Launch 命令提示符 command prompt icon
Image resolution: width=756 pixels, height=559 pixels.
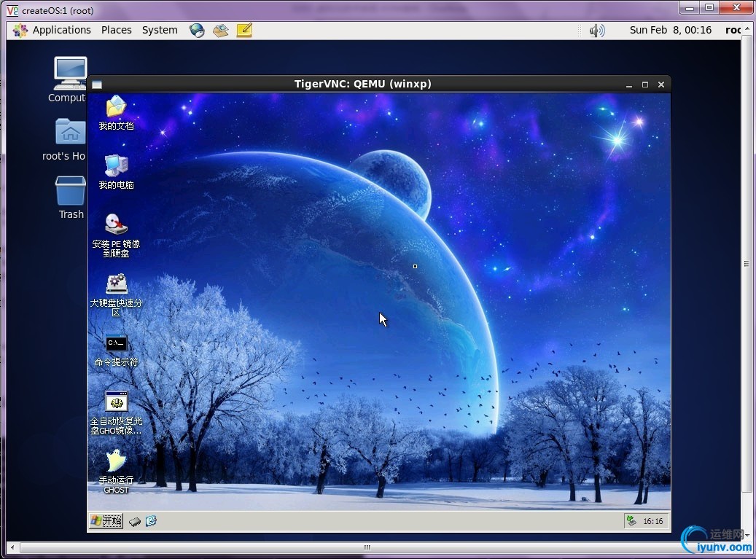click(x=116, y=343)
